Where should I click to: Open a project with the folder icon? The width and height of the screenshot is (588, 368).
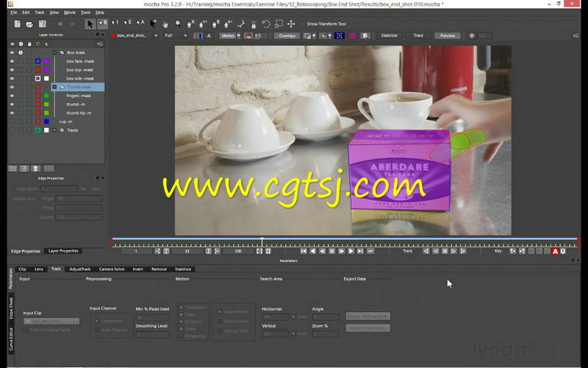pos(29,24)
